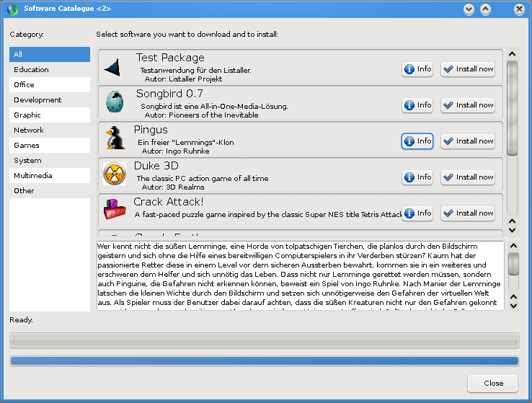532x403 pixels.
Task: Select the Games category
Action: coord(50,146)
